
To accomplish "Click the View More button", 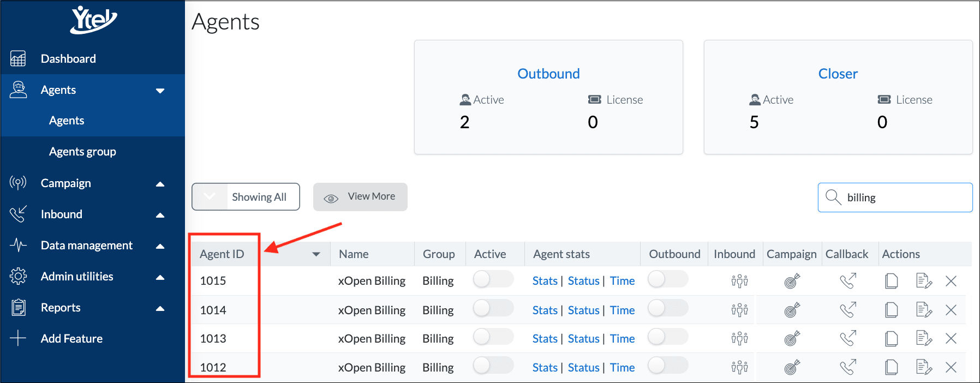I will (x=360, y=197).
